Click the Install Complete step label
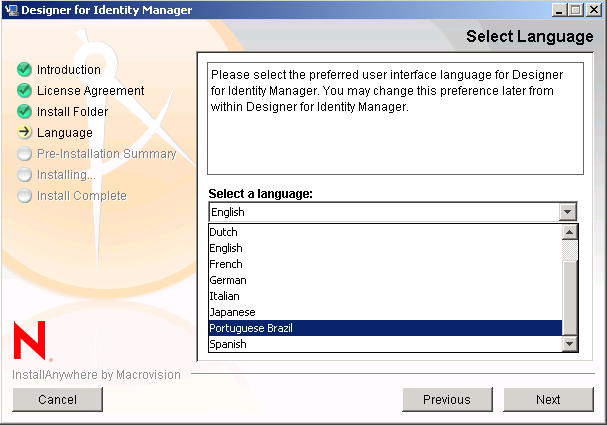607x425 pixels. (x=82, y=196)
